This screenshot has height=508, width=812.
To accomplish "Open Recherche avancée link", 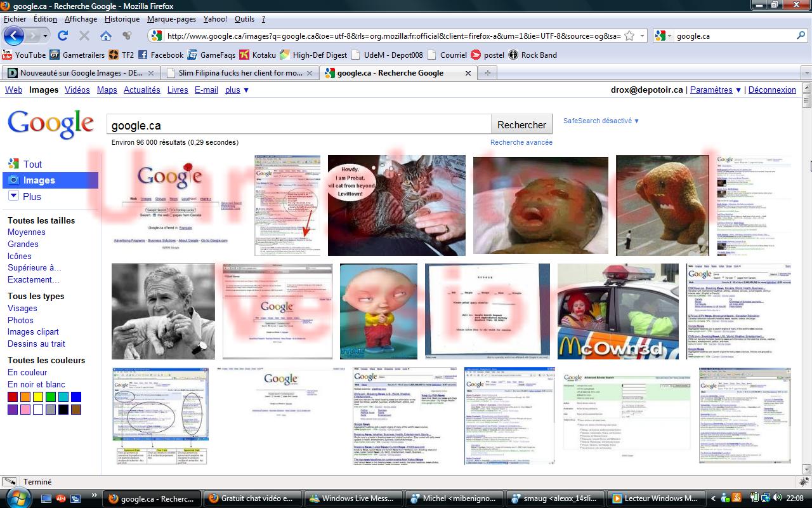I will (x=521, y=142).
